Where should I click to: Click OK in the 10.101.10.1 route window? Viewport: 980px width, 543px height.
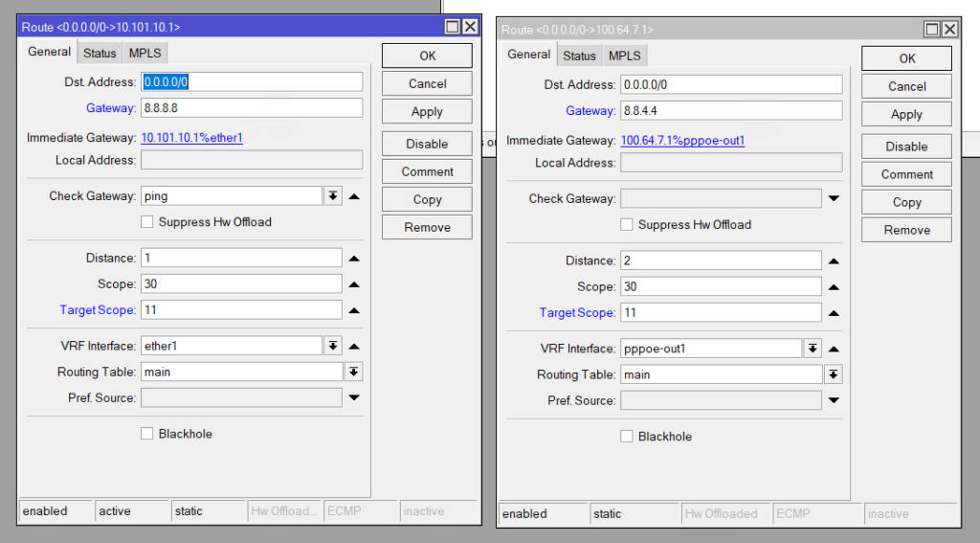427,56
